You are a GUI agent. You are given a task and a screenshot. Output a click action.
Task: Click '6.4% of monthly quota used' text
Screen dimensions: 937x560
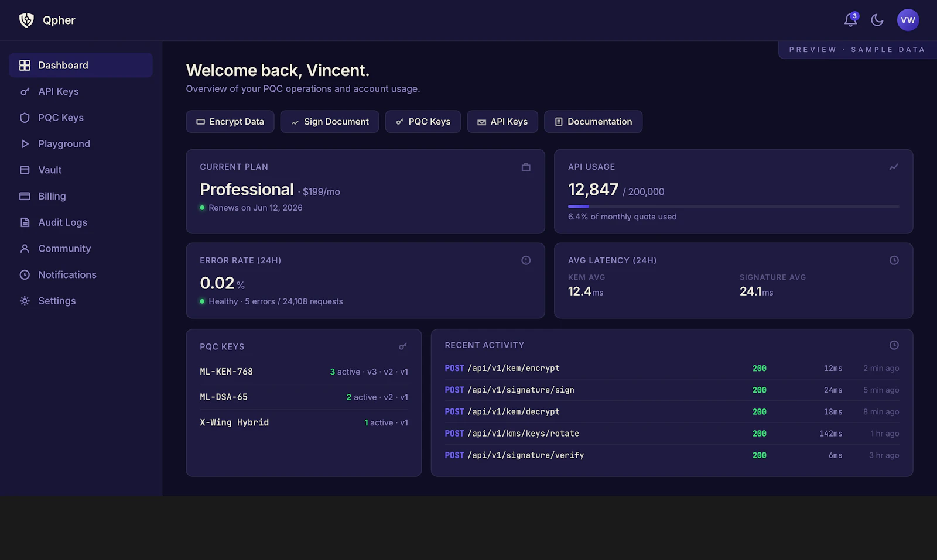[x=622, y=217]
